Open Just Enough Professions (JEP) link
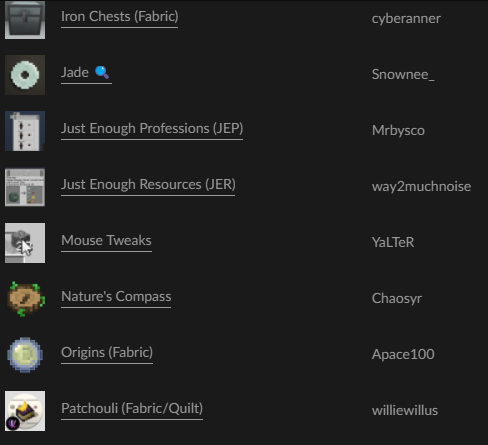 [x=152, y=129]
